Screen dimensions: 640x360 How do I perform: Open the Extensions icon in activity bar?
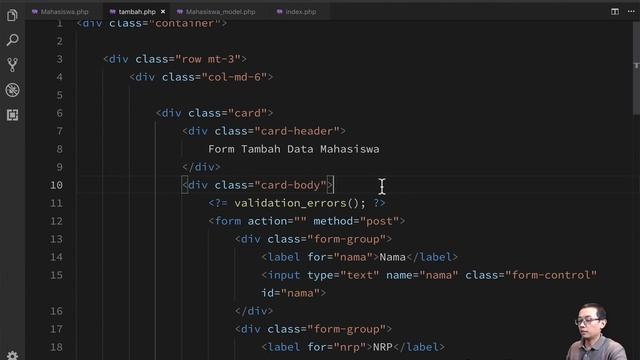point(12,115)
